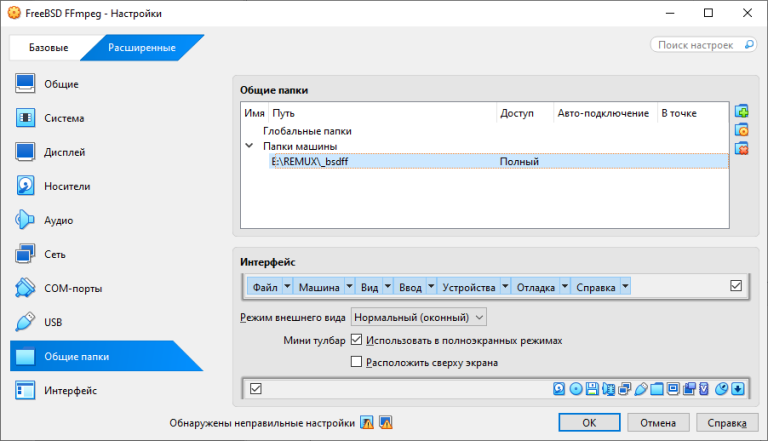Switch to the Базовые tab
Image resolution: width=768 pixels, height=441 pixels.
(48, 48)
